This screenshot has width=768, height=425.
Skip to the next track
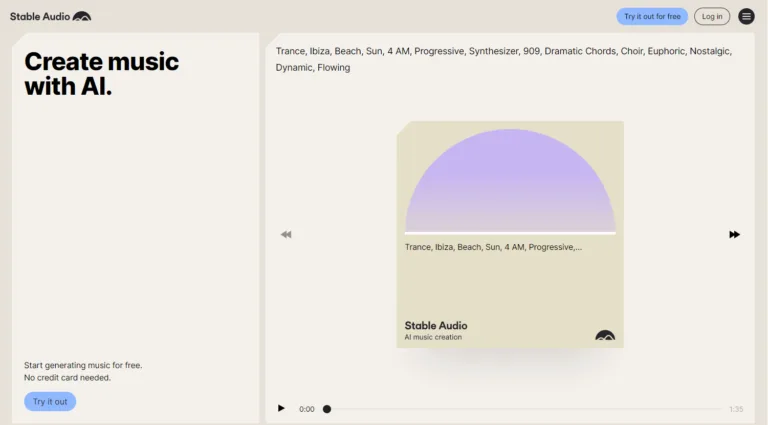[x=734, y=235]
